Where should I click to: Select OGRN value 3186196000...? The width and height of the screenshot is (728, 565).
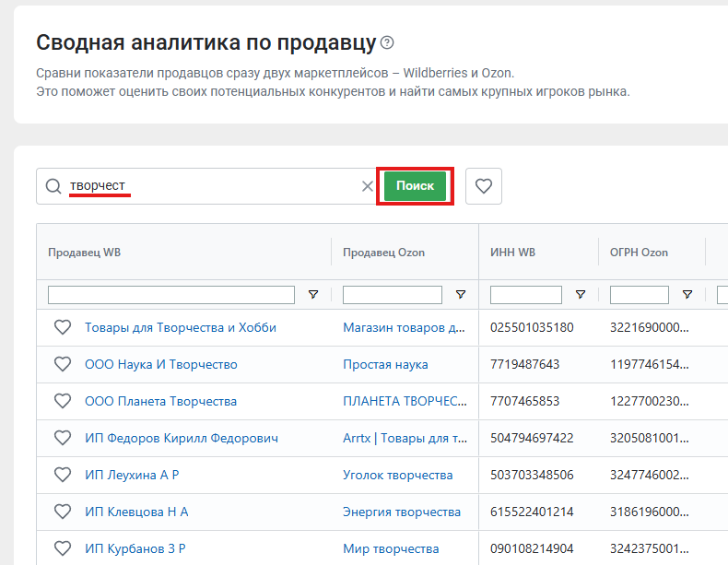point(650,512)
